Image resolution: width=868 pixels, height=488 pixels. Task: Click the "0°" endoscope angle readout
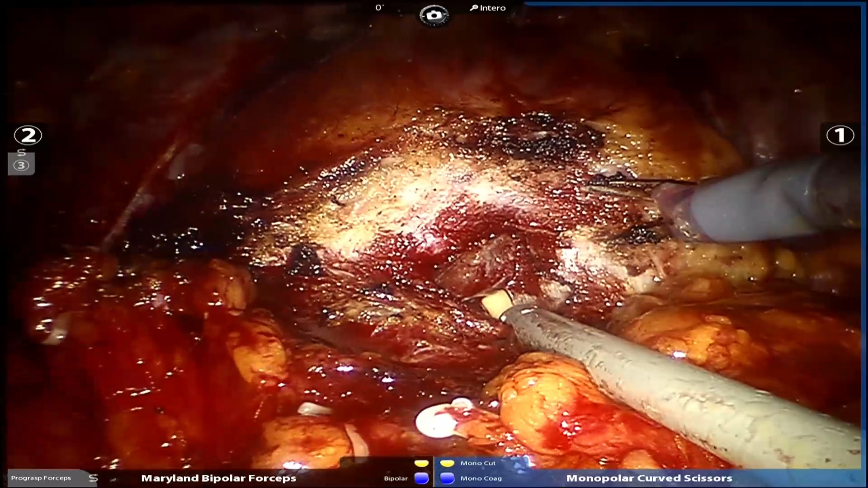[x=379, y=8]
